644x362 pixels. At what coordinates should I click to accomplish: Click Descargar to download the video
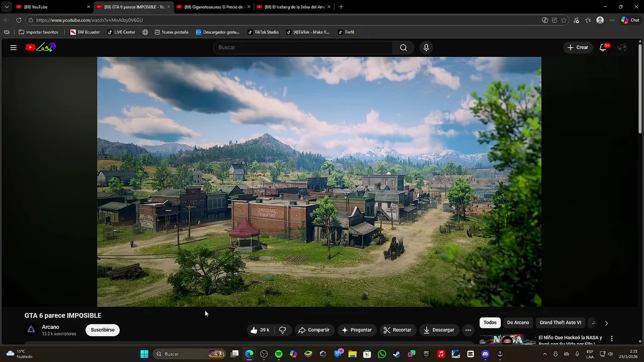click(x=439, y=330)
